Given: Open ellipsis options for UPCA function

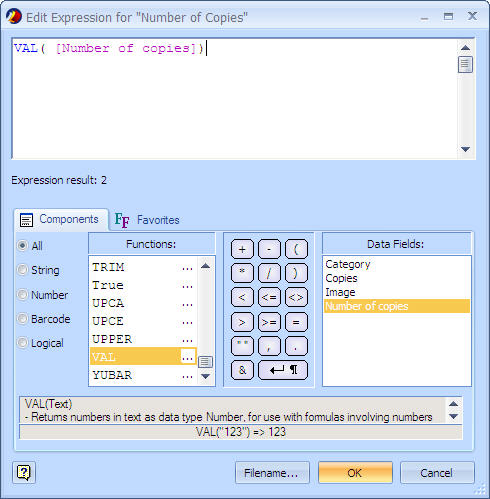Looking at the screenshot, I should click(x=188, y=304).
